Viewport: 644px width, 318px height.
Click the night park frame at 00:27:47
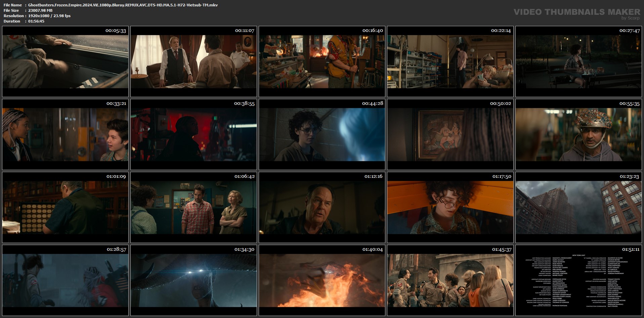click(578, 62)
